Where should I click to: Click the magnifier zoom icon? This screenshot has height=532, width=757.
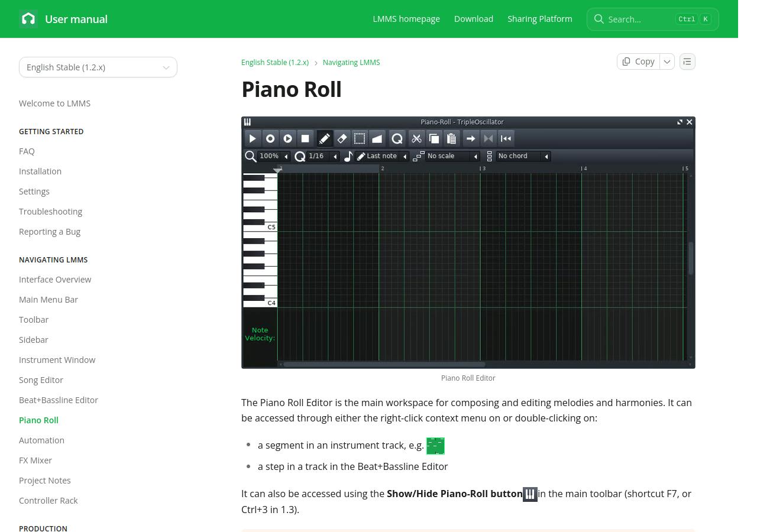[251, 156]
